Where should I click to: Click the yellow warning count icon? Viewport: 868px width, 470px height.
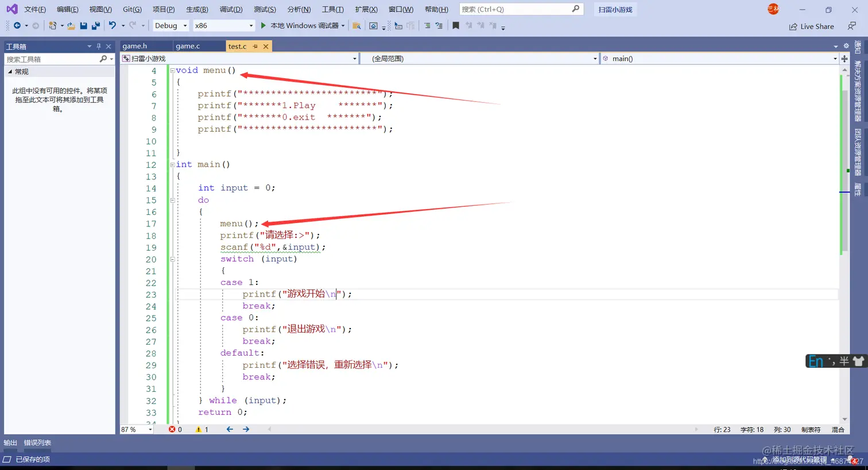click(199, 429)
